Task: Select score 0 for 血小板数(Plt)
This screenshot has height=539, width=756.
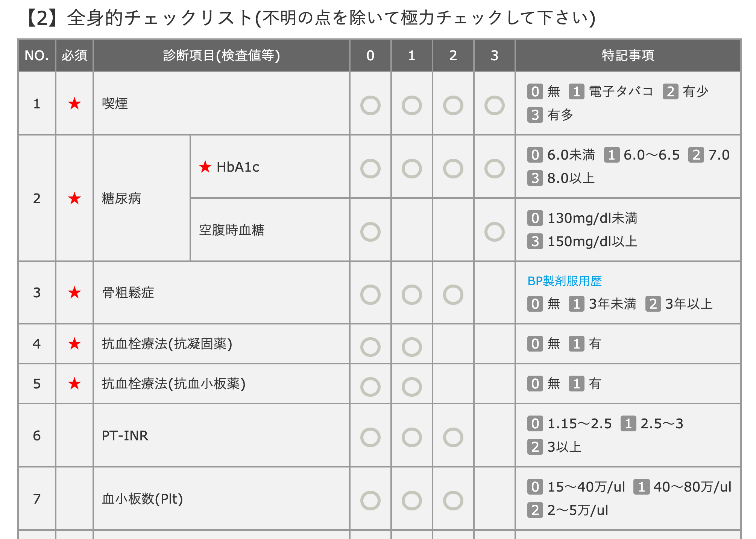Action: coord(370,501)
